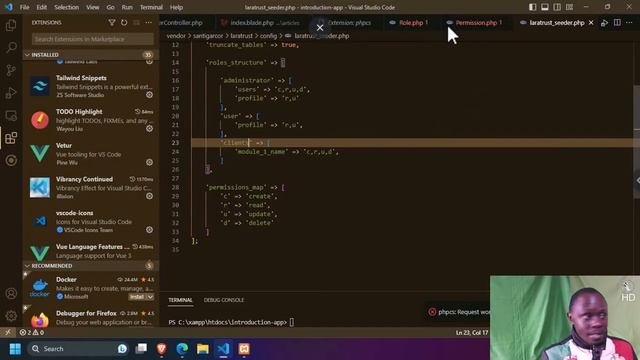The height and width of the screenshot is (360, 640).
Task: Open the Terminal menu
Action: click(x=151, y=7)
